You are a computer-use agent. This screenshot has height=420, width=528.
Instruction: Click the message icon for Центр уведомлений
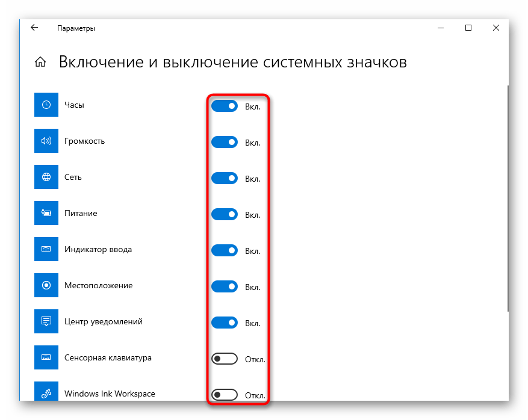tap(46, 321)
